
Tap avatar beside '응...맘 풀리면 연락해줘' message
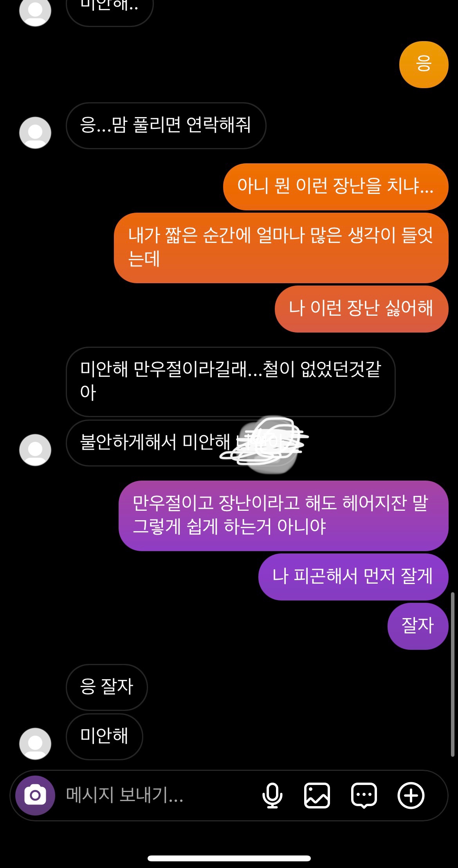[35, 132]
